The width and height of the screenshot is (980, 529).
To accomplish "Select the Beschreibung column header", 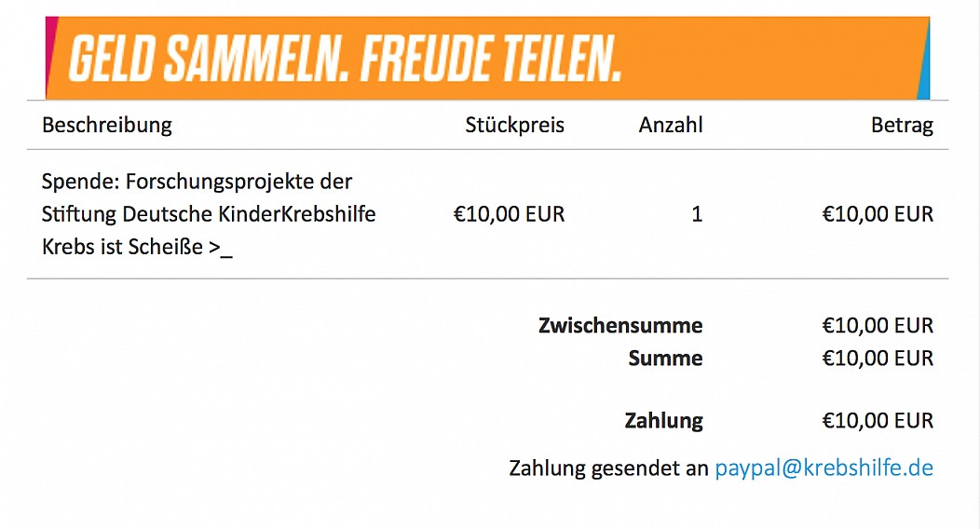I will [107, 125].
